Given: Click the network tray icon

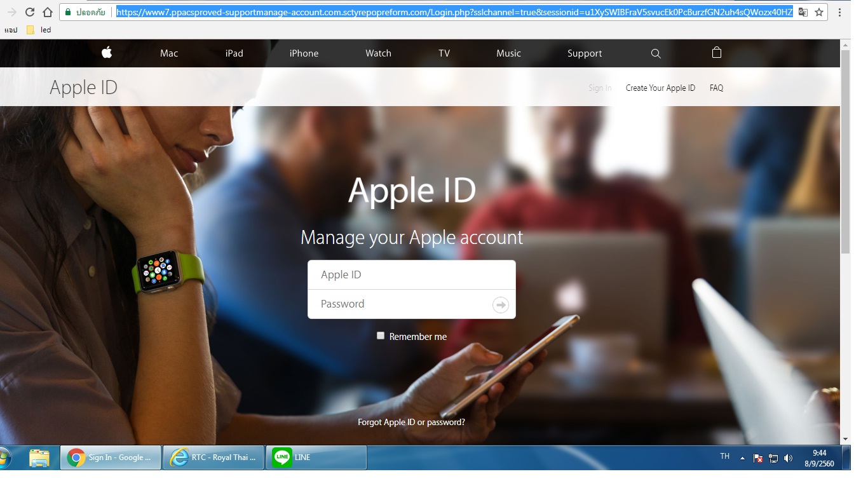Looking at the screenshot, I should (x=773, y=458).
